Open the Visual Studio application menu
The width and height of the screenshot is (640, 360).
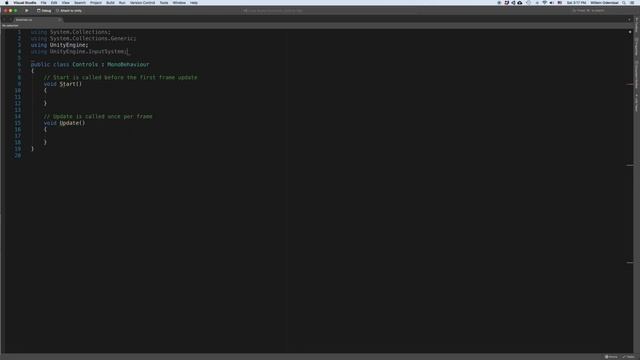tap(25, 2)
